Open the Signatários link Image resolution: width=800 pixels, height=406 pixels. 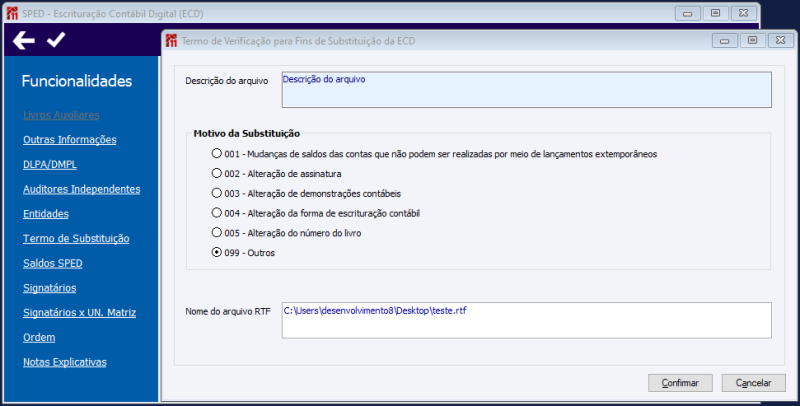click(x=49, y=288)
